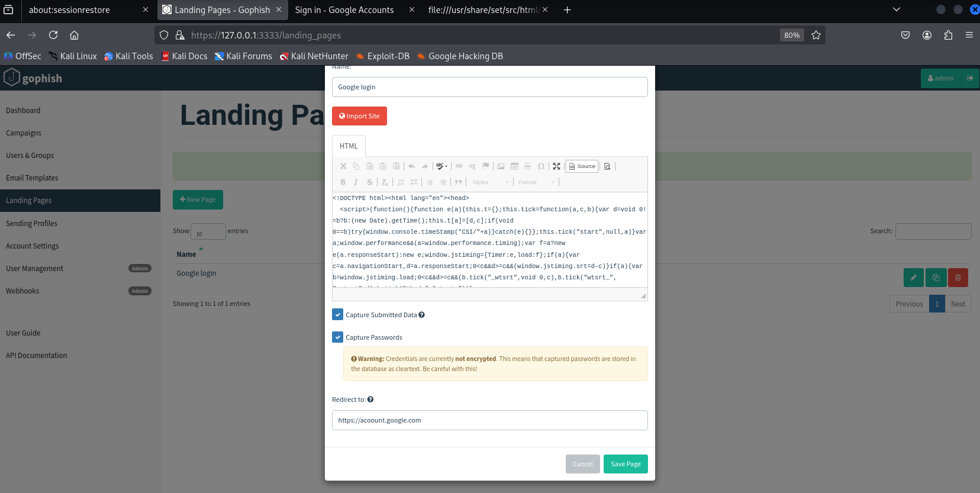Viewport: 980px width, 493px height.
Task: Click the editor resize handle corner
Action: [643, 295]
